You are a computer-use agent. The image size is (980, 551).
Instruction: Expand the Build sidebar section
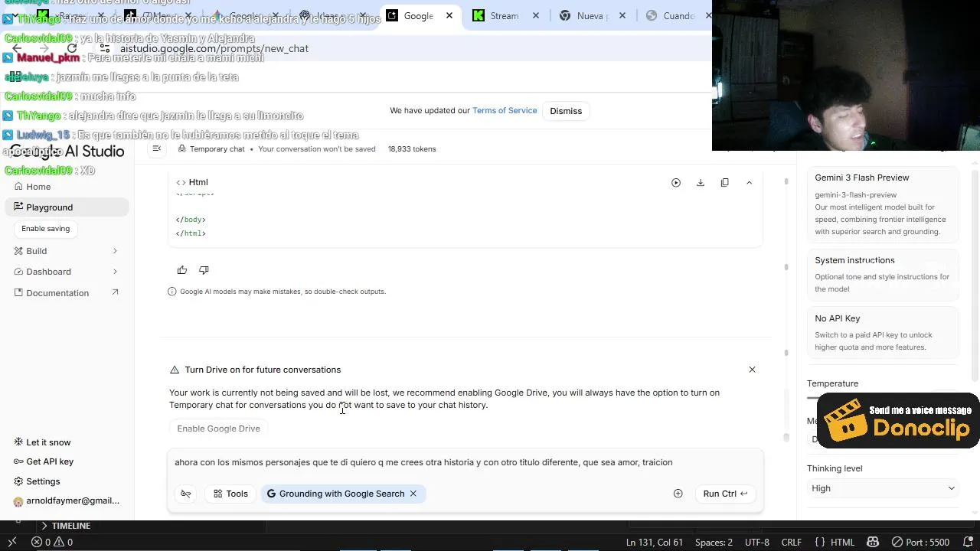[x=67, y=251]
